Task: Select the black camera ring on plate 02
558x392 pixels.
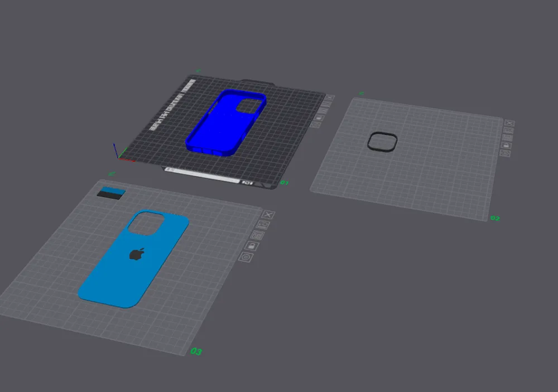Action: pos(382,142)
